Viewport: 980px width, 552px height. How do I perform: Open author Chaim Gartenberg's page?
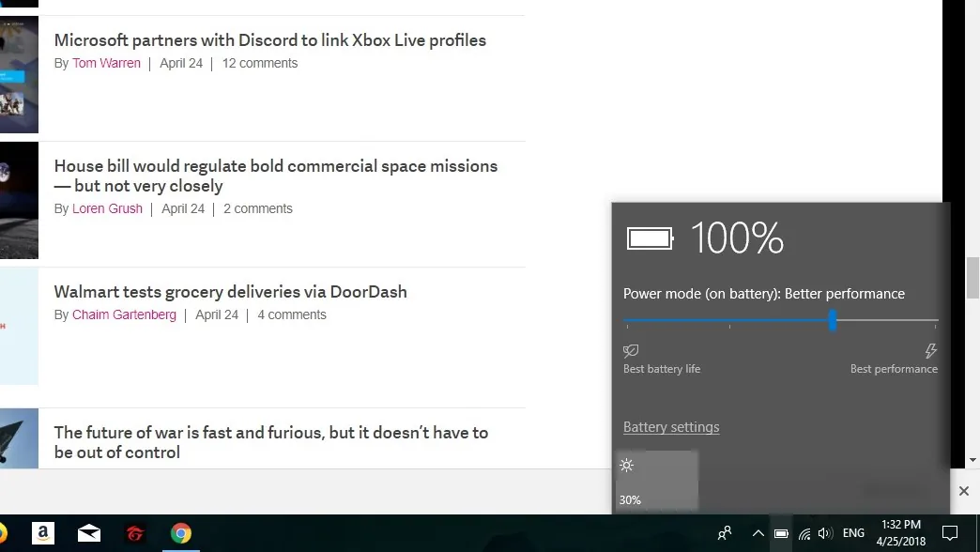coord(124,315)
